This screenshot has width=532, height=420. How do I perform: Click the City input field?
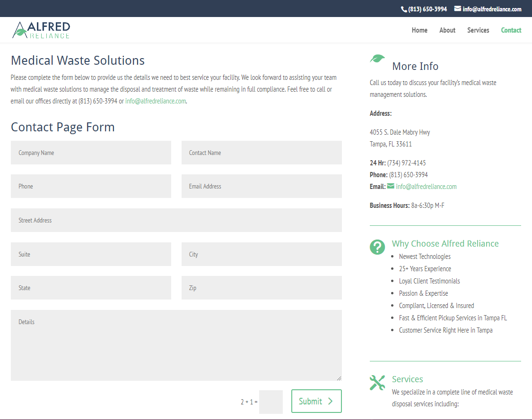pyautogui.click(x=262, y=254)
